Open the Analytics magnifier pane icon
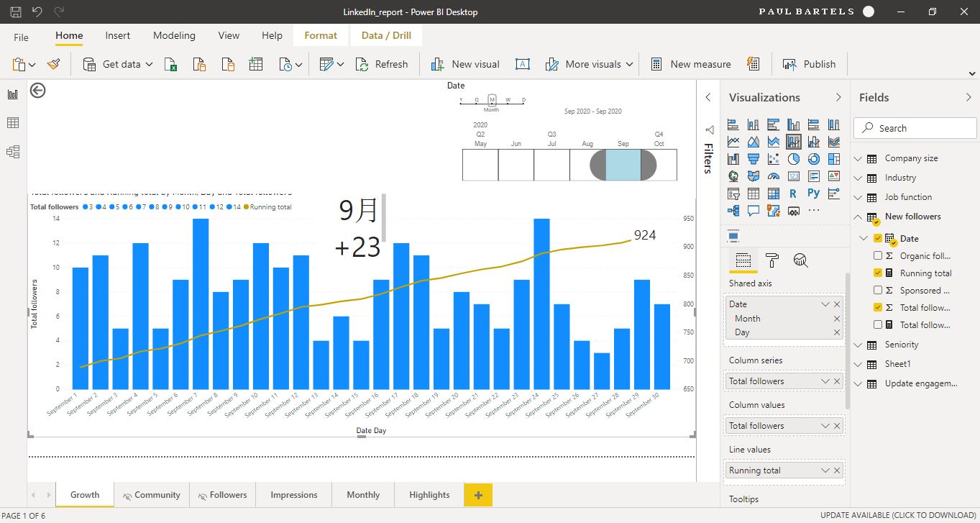980x523 pixels. click(801, 260)
